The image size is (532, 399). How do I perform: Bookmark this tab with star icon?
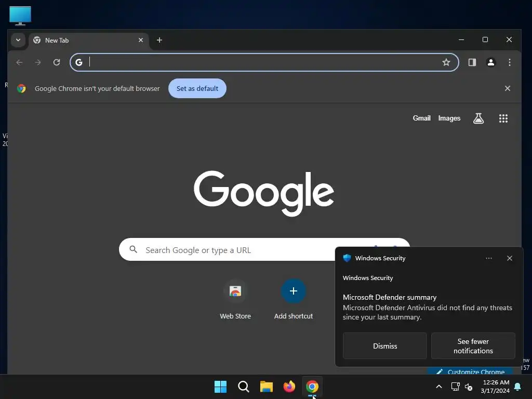point(446,62)
